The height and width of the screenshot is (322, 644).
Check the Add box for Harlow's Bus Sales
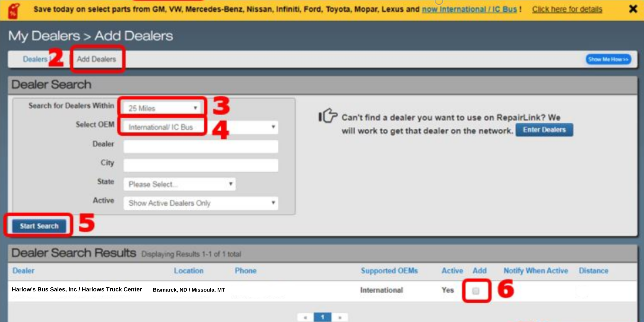point(476,291)
